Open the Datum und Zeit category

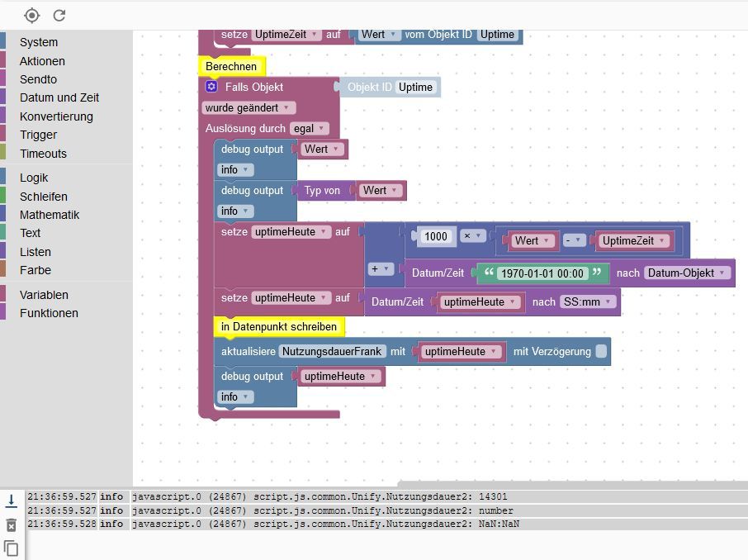coord(59,97)
